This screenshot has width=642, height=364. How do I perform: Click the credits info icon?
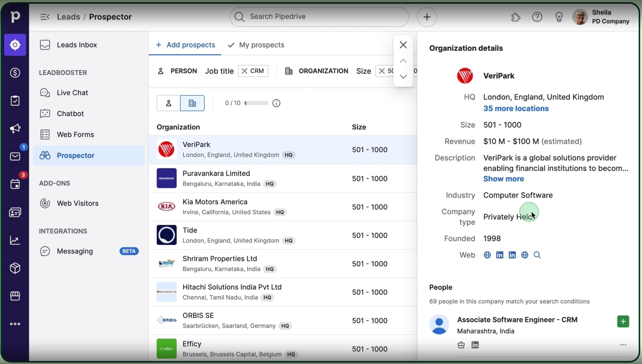tap(276, 103)
